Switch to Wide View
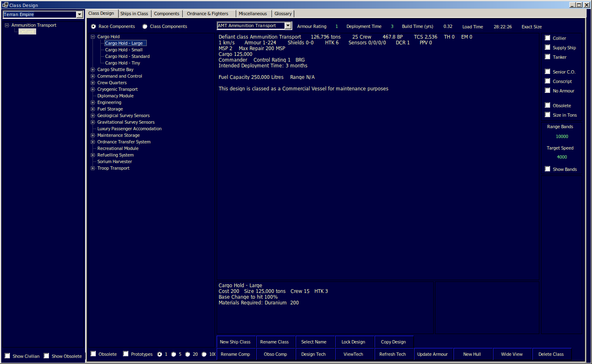 tap(512, 354)
